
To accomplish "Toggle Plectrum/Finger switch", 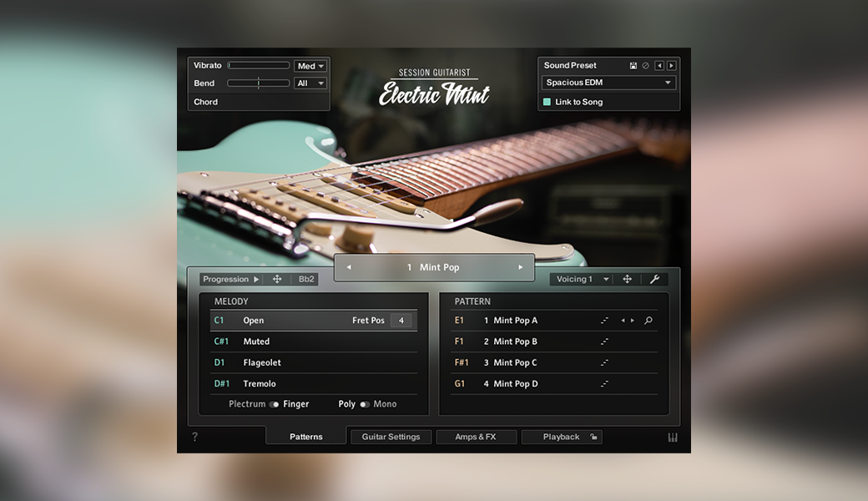I will [x=274, y=404].
